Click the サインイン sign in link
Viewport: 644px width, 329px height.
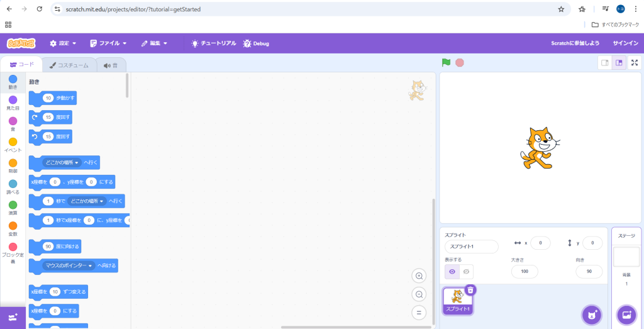tap(625, 43)
